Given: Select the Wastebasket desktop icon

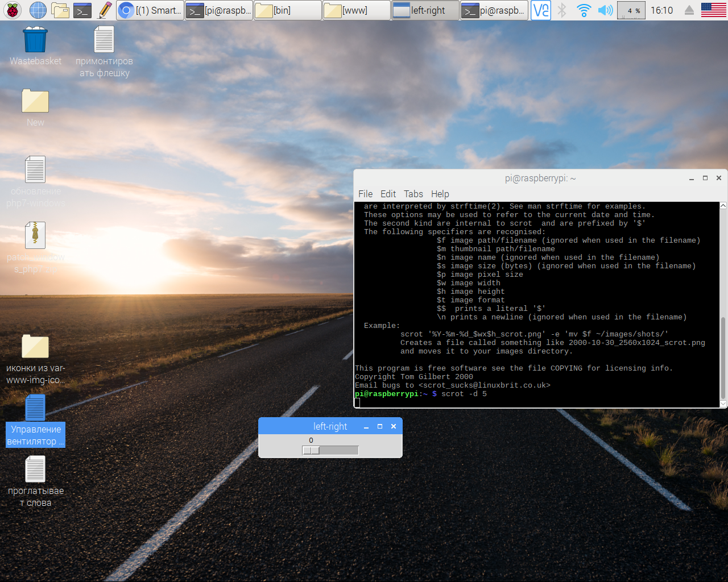Looking at the screenshot, I should tap(35, 41).
